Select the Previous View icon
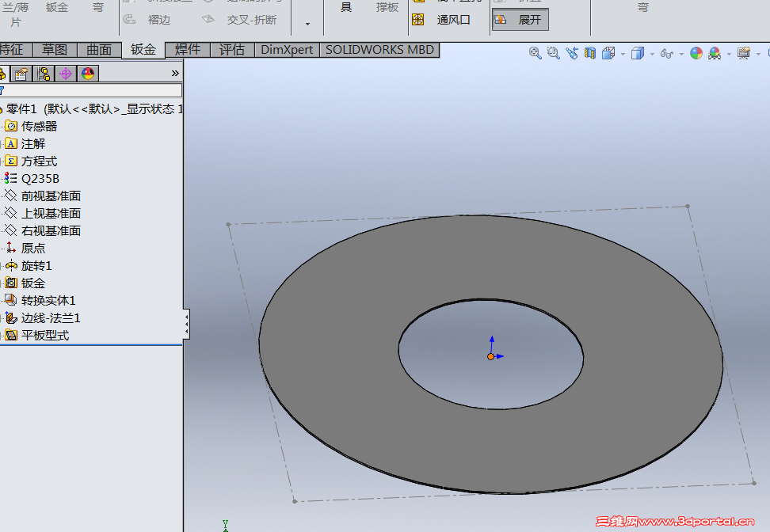 point(571,53)
